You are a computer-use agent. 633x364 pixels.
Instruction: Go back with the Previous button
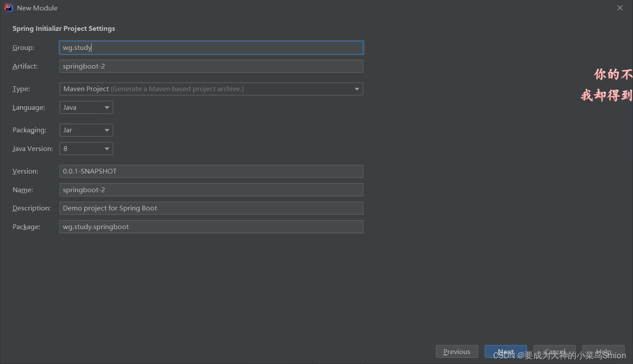(x=457, y=351)
